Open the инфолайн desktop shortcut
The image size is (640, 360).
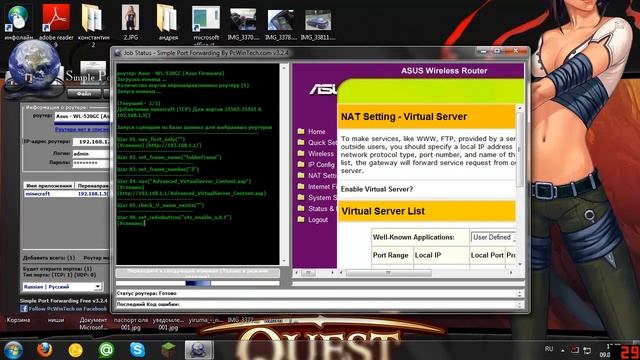tap(18, 22)
